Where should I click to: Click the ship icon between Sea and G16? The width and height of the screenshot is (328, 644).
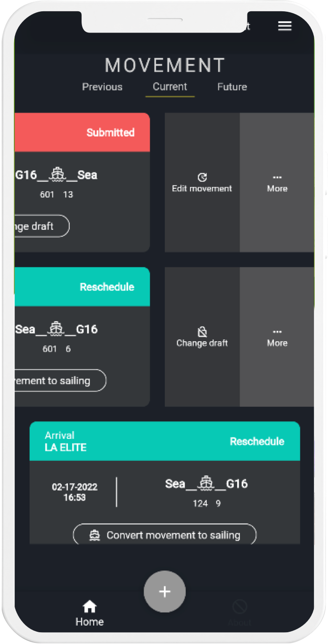(x=57, y=329)
